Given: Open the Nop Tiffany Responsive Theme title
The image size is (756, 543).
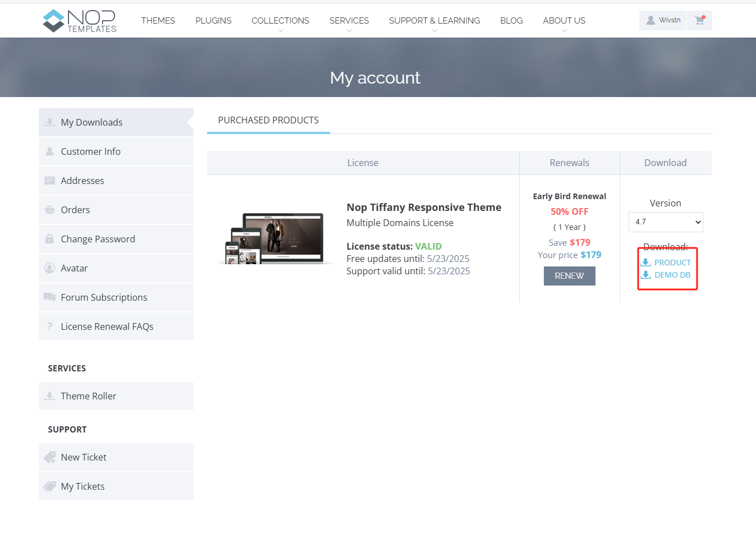Looking at the screenshot, I should click(x=424, y=208).
